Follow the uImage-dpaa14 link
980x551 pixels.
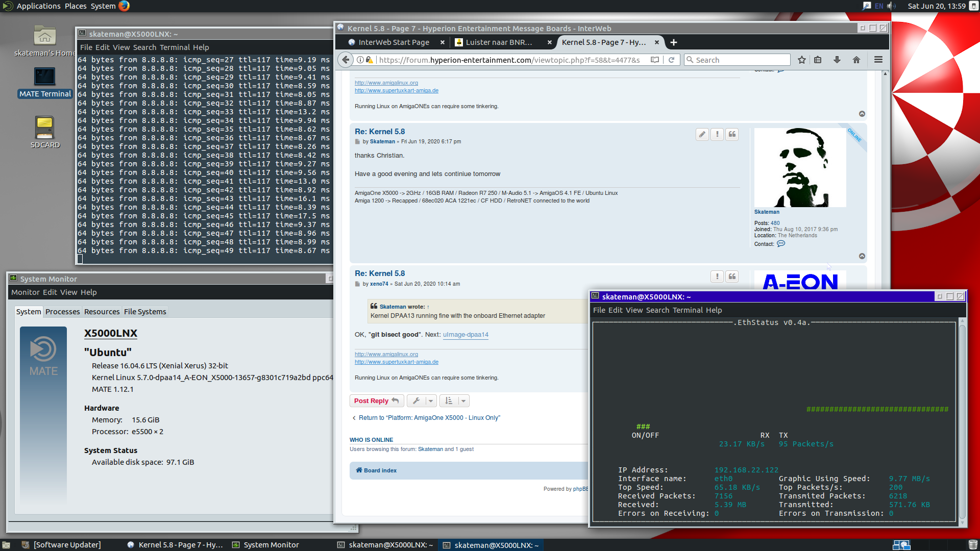click(x=465, y=335)
